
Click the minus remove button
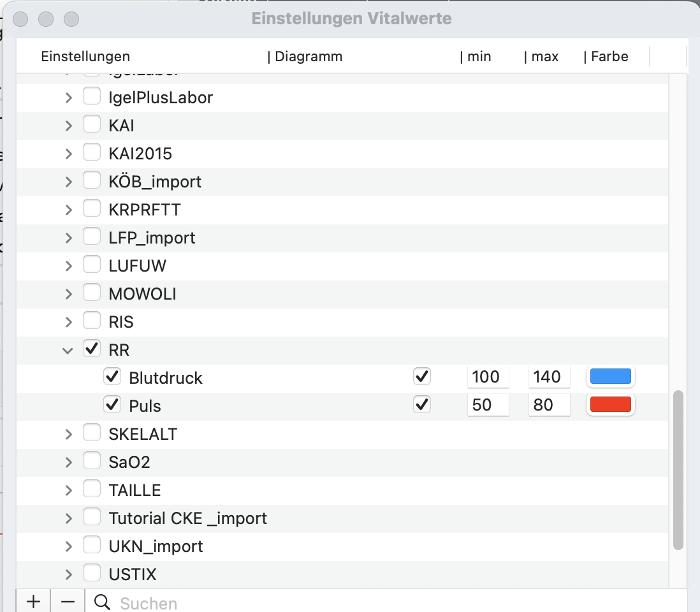(x=68, y=602)
